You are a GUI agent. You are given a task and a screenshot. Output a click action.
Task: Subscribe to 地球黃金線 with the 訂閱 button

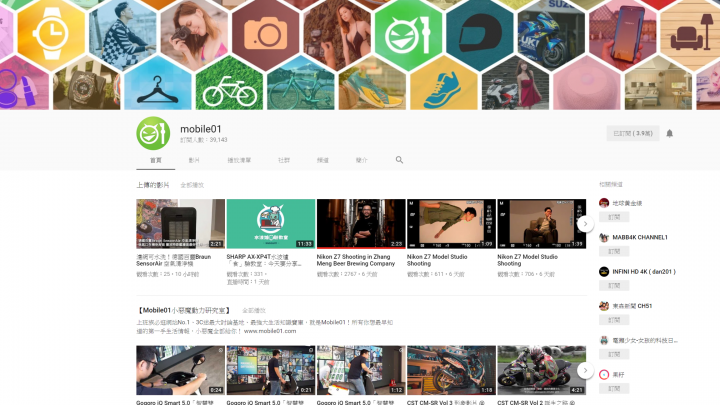[x=614, y=217]
